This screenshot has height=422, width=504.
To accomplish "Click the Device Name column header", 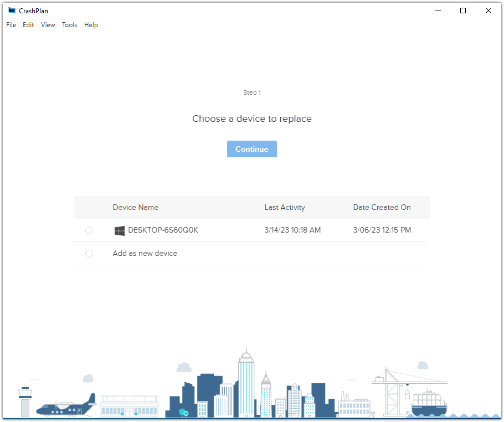I will tap(135, 207).
